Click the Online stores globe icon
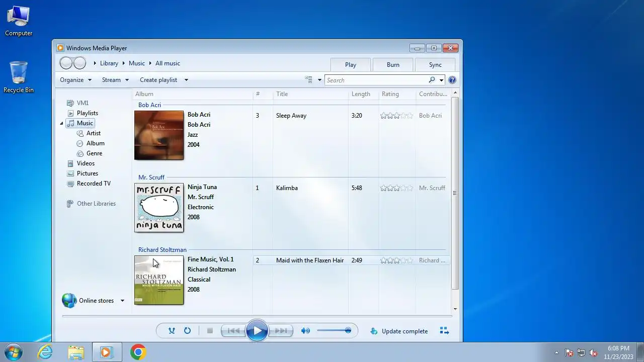This screenshot has width=644, height=362. click(69, 301)
